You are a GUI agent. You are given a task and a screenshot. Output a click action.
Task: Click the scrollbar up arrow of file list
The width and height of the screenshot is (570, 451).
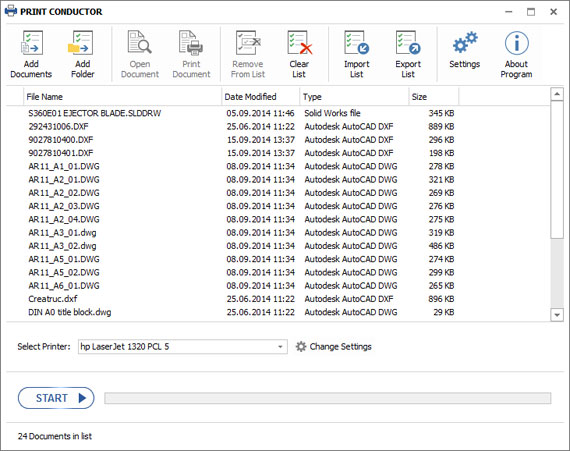pyautogui.click(x=557, y=94)
